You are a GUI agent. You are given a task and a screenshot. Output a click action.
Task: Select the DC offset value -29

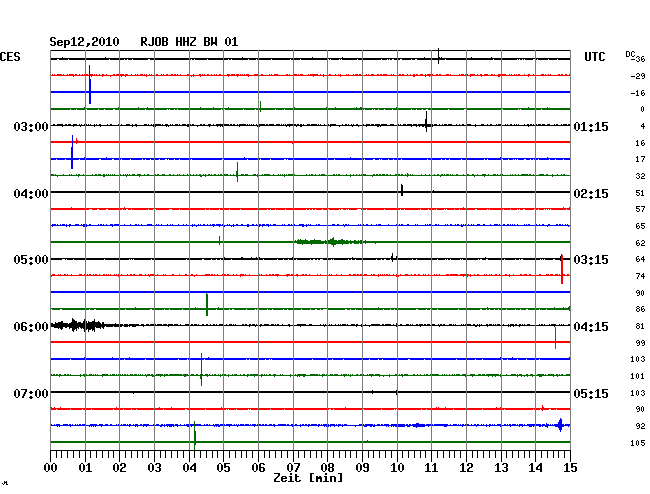638,76
